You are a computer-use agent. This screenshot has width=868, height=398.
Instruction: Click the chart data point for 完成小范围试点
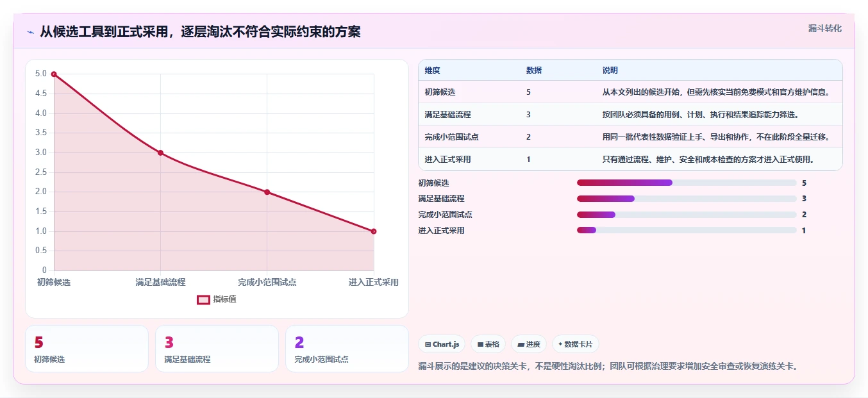pos(267,192)
